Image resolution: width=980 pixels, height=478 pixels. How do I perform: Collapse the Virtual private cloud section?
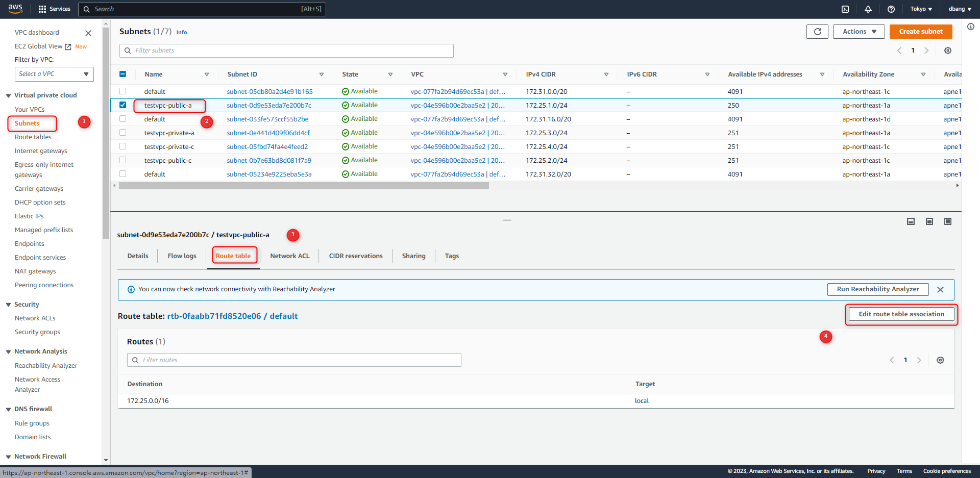click(x=8, y=95)
